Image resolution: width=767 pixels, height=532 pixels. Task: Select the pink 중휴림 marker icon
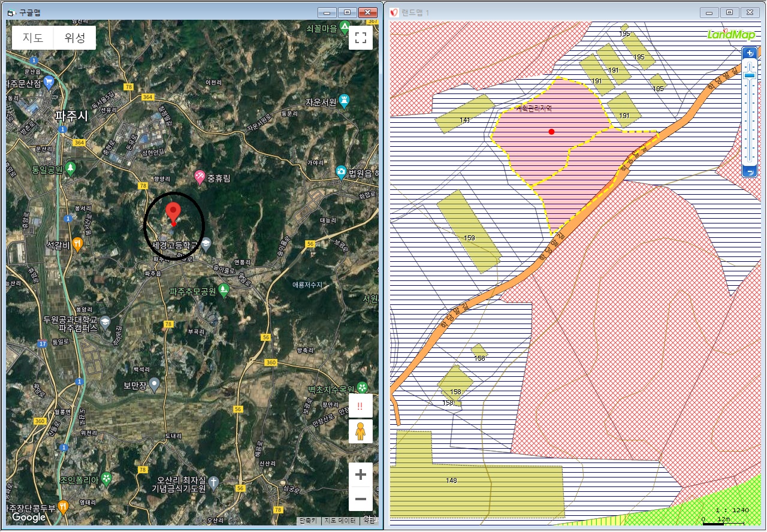click(x=200, y=177)
